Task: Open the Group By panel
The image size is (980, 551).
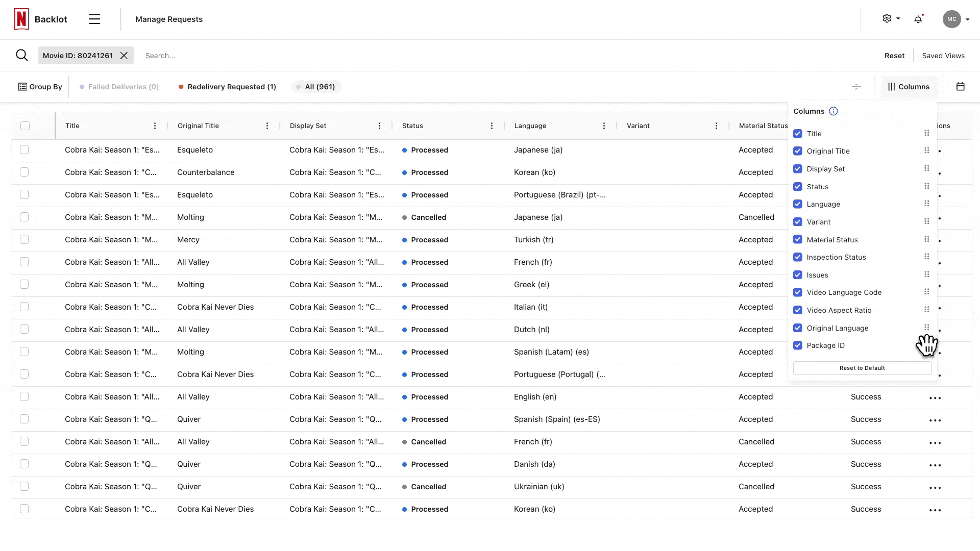Action: pos(40,87)
